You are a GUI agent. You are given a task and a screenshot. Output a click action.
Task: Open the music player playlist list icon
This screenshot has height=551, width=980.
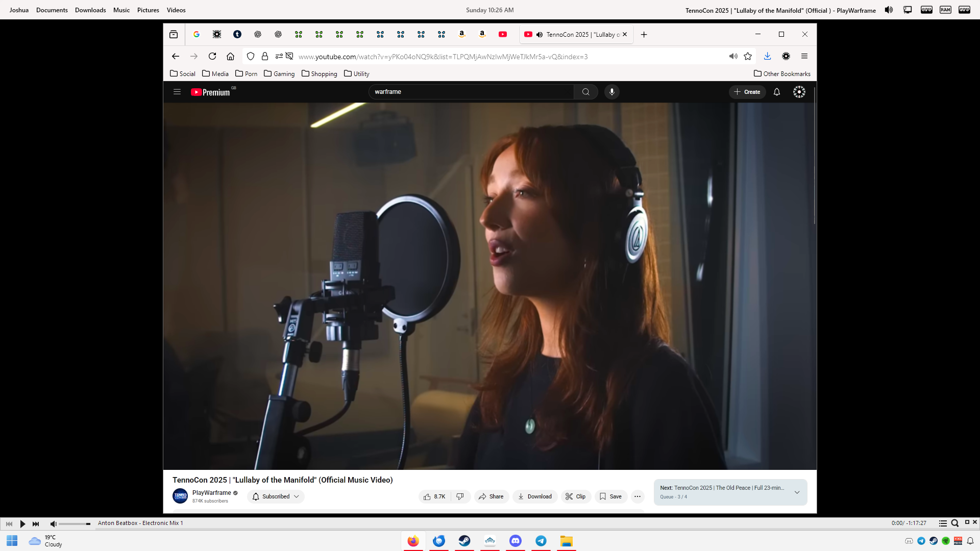point(943,523)
